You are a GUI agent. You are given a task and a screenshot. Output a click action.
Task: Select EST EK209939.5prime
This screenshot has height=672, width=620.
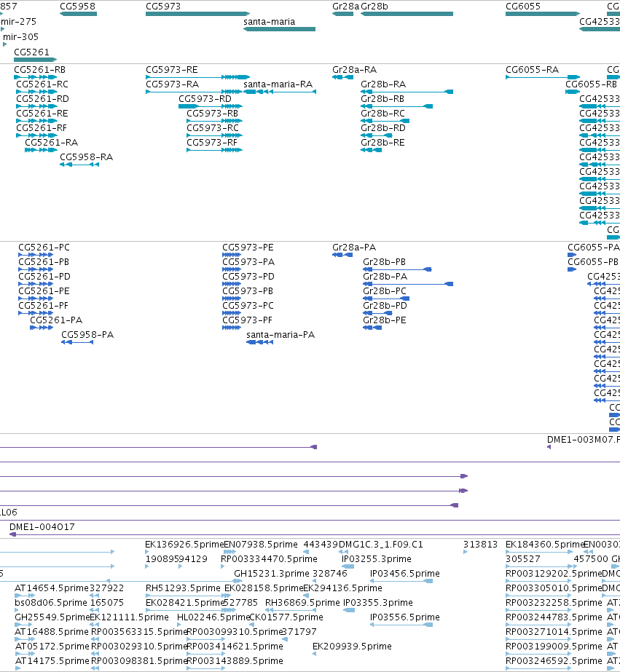click(x=352, y=647)
